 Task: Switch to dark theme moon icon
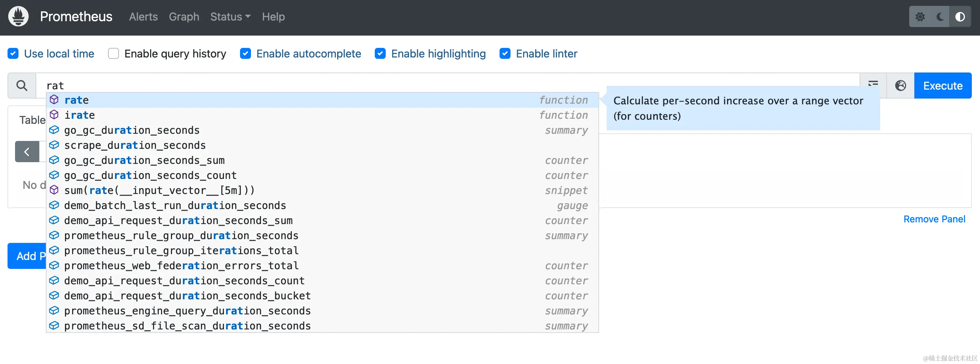point(940,17)
